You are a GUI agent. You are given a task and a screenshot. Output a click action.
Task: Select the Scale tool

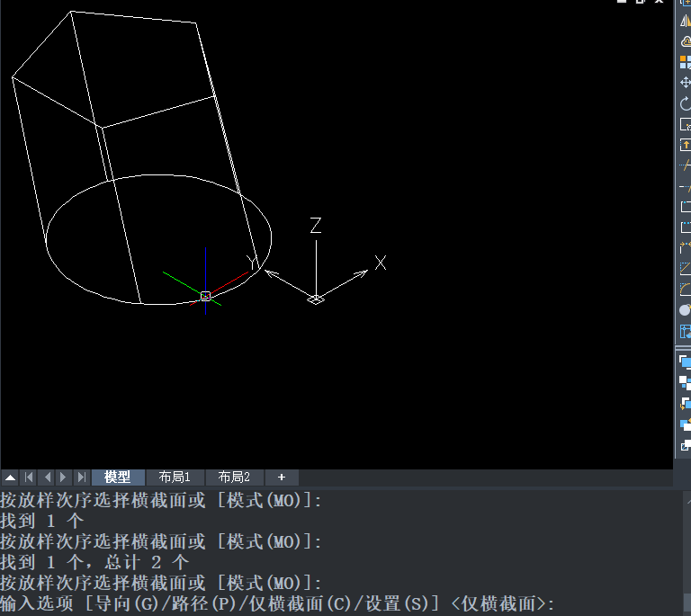(686, 125)
